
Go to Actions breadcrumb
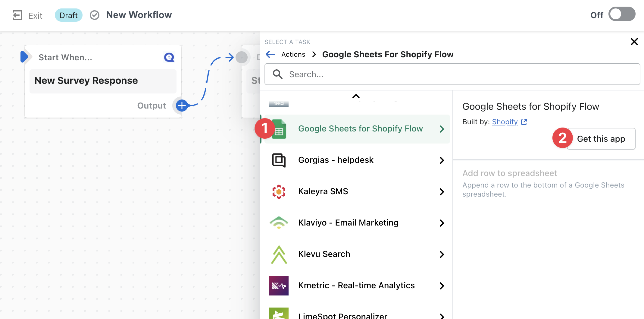pyautogui.click(x=293, y=54)
